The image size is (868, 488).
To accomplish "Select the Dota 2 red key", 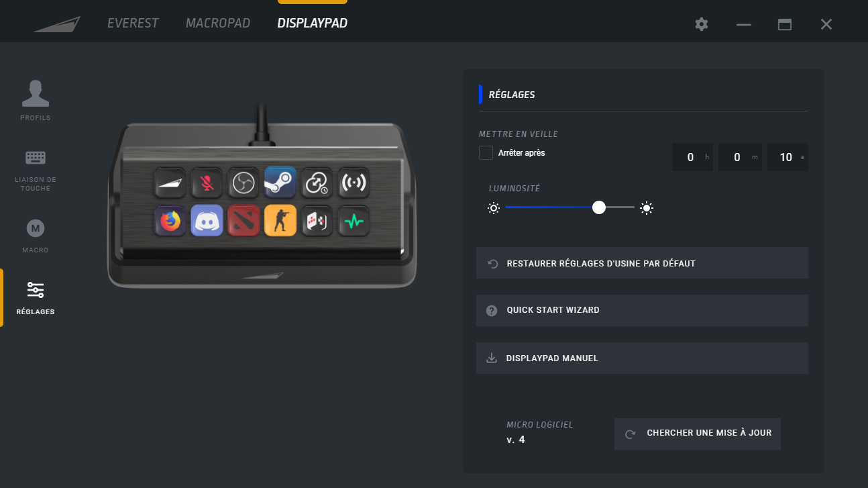I will [243, 221].
